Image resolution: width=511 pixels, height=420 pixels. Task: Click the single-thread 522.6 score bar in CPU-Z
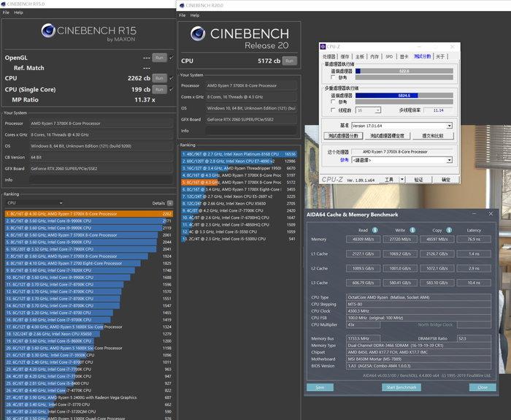coord(404,71)
